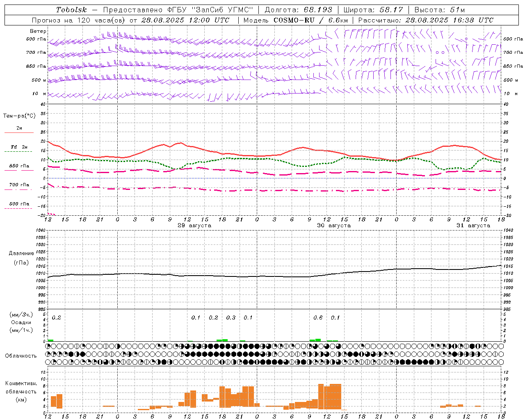Click the 'Модель COSMO-RU / 6.6км' model text
Screen dimensions: 525x420
click(x=296, y=20)
